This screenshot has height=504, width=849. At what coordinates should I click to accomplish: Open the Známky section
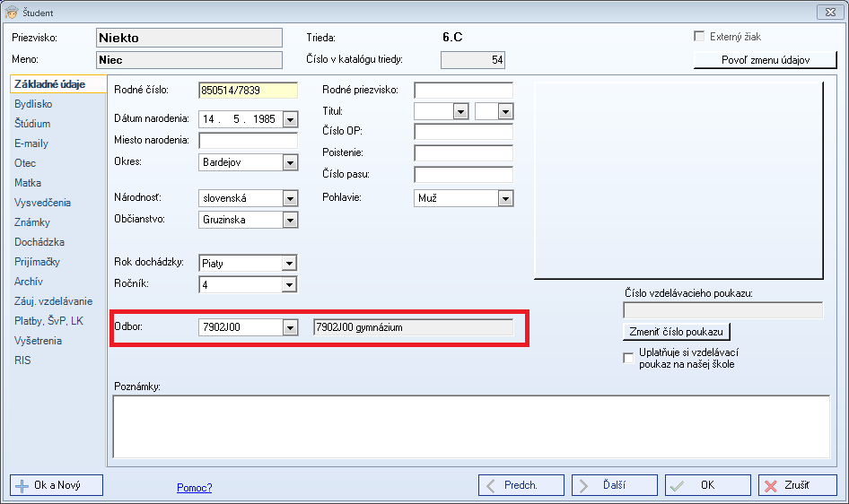pos(32,222)
